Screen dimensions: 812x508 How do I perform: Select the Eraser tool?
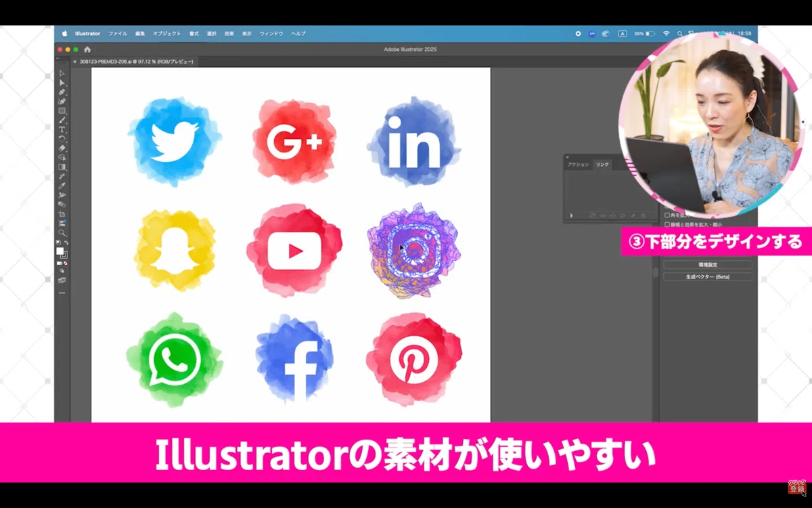click(x=62, y=147)
